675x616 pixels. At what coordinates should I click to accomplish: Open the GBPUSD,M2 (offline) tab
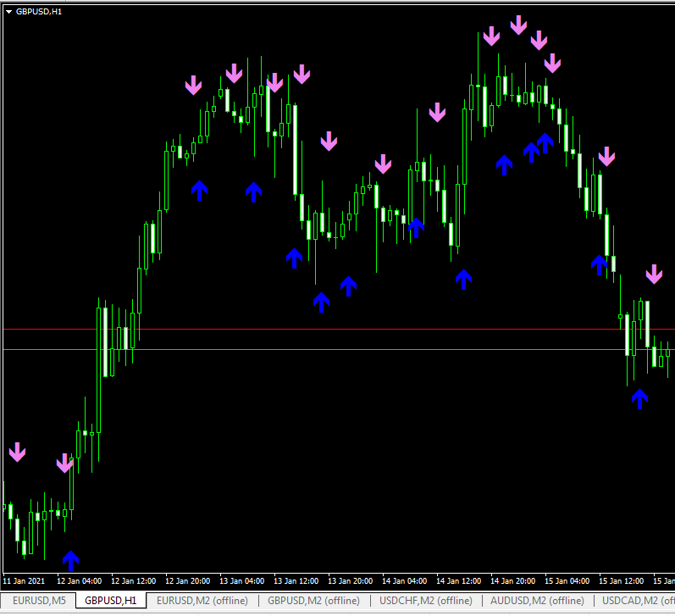(314, 601)
